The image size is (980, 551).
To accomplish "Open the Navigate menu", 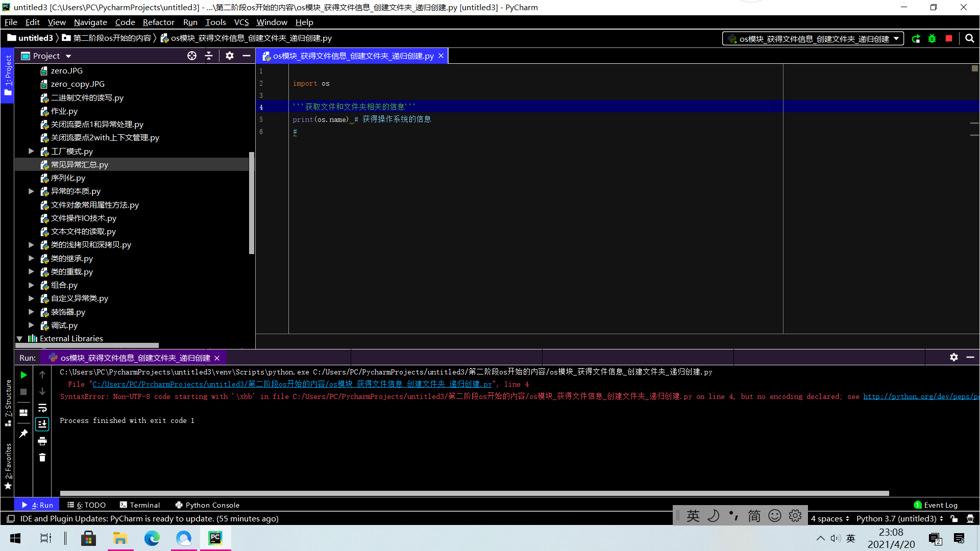I will pyautogui.click(x=90, y=22).
